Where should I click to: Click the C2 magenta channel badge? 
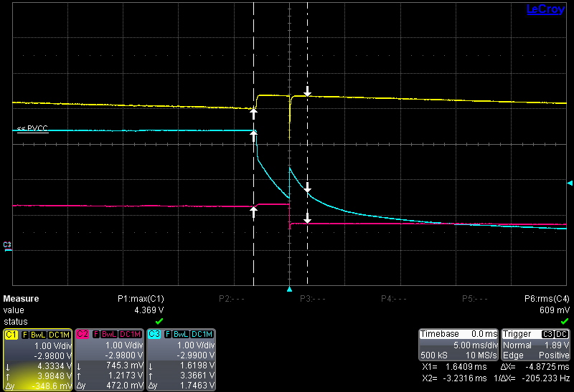tap(83, 334)
